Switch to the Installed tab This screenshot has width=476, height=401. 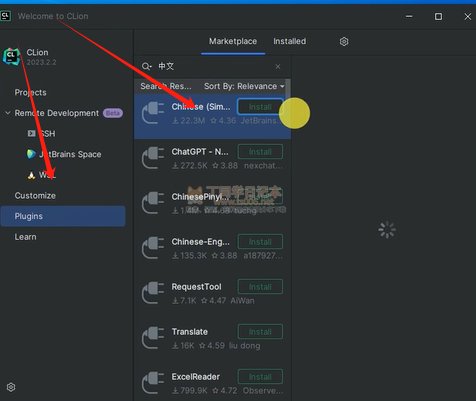pos(289,41)
